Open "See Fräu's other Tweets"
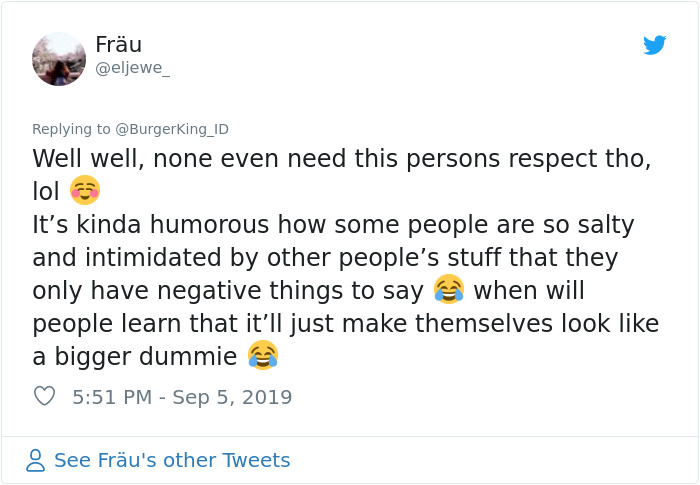This screenshot has height=485, width=700. (x=172, y=460)
